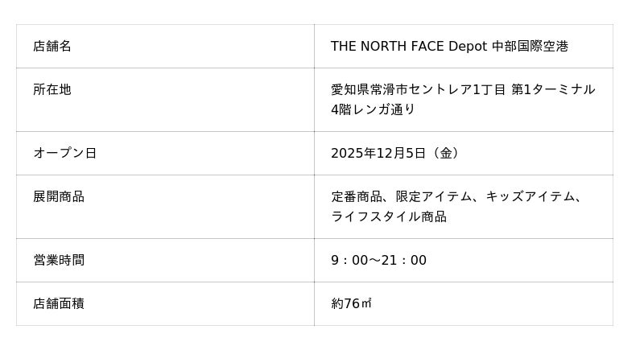Viewport: 644px width, 350px height.
Task: Click the 営業時間 label cell
Action: tap(59, 260)
